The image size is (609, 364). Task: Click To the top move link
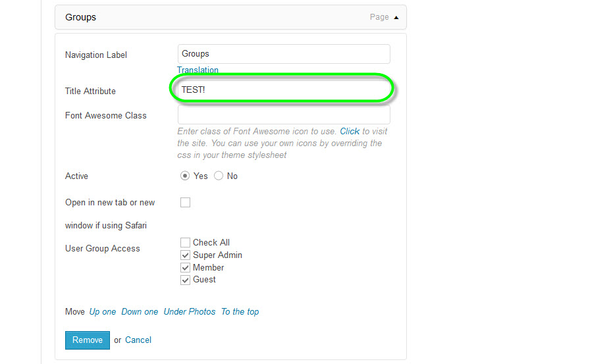(x=240, y=311)
